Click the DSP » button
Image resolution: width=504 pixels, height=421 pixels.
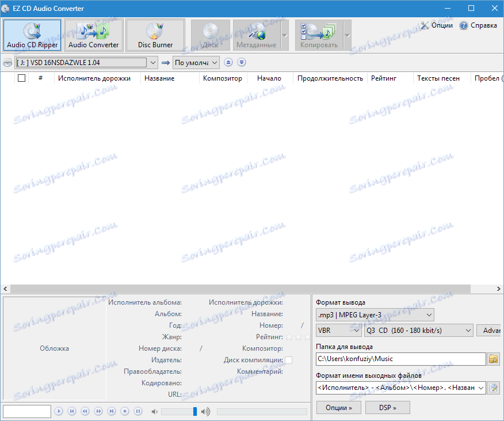(x=387, y=408)
